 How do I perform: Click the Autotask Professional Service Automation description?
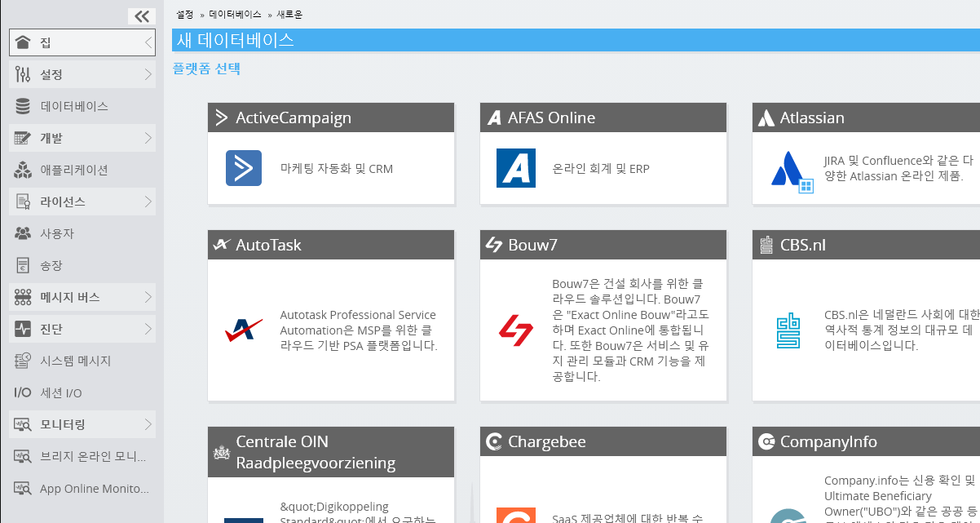click(x=359, y=330)
